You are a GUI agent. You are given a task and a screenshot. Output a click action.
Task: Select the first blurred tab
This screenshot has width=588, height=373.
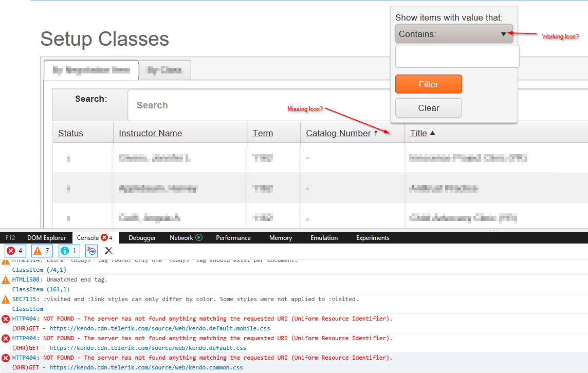click(91, 70)
